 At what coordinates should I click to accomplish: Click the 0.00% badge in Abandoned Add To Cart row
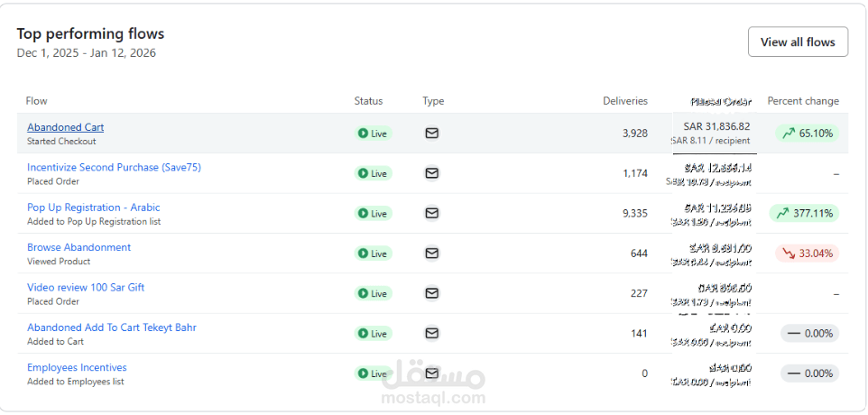coord(810,333)
